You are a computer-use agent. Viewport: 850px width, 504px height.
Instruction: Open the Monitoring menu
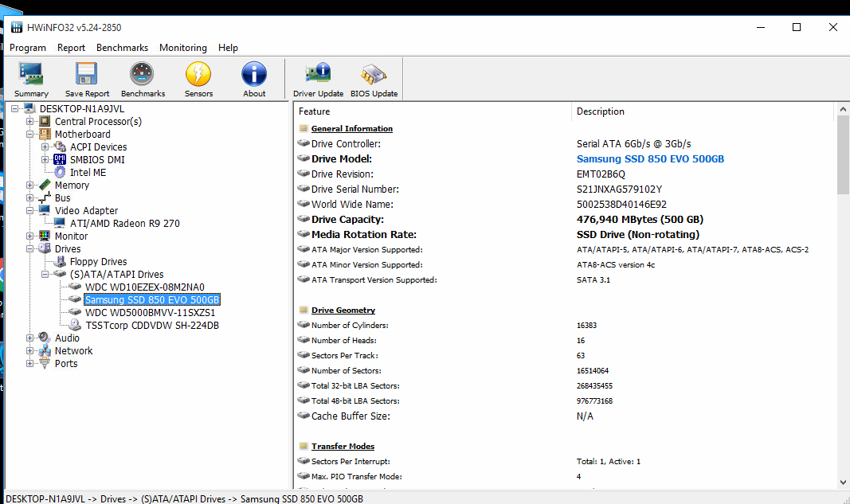pyautogui.click(x=182, y=48)
